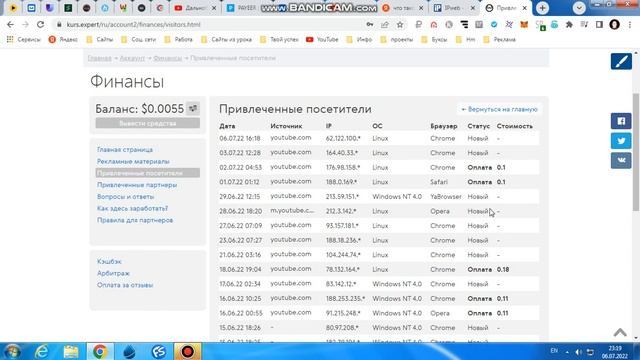The height and width of the screenshot is (360, 640).
Task: Open Bandicam recorder in taskbar
Action: [x=187, y=351]
